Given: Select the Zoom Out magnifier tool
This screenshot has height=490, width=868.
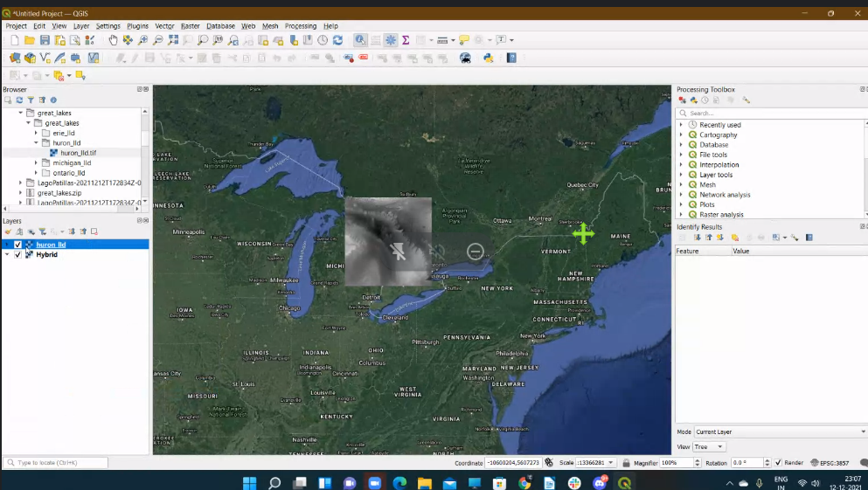Looking at the screenshot, I should (x=157, y=40).
